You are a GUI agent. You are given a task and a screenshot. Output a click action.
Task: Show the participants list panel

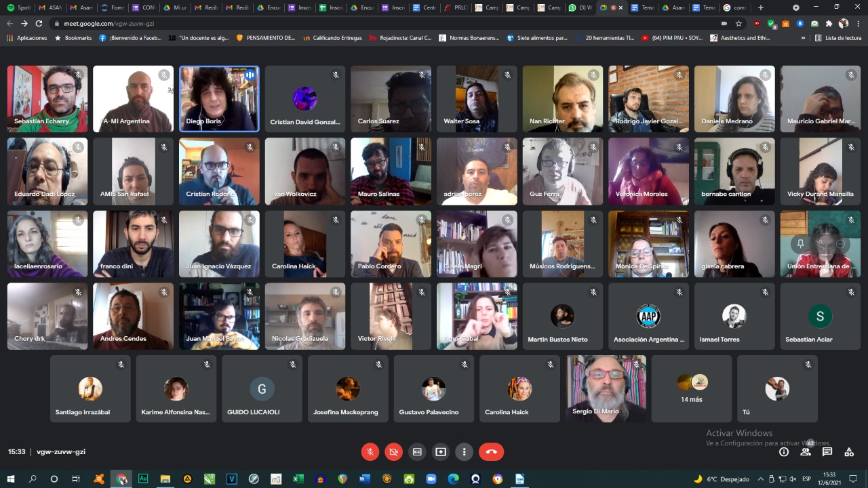tap(806, 452)
